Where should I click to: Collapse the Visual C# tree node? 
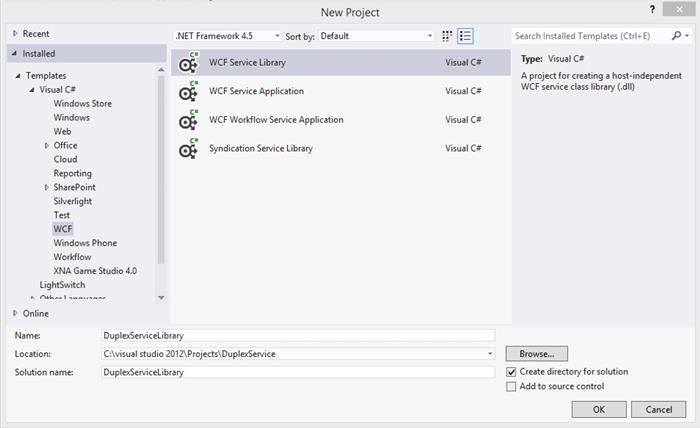pyautogui.click(x=32, y=90)
